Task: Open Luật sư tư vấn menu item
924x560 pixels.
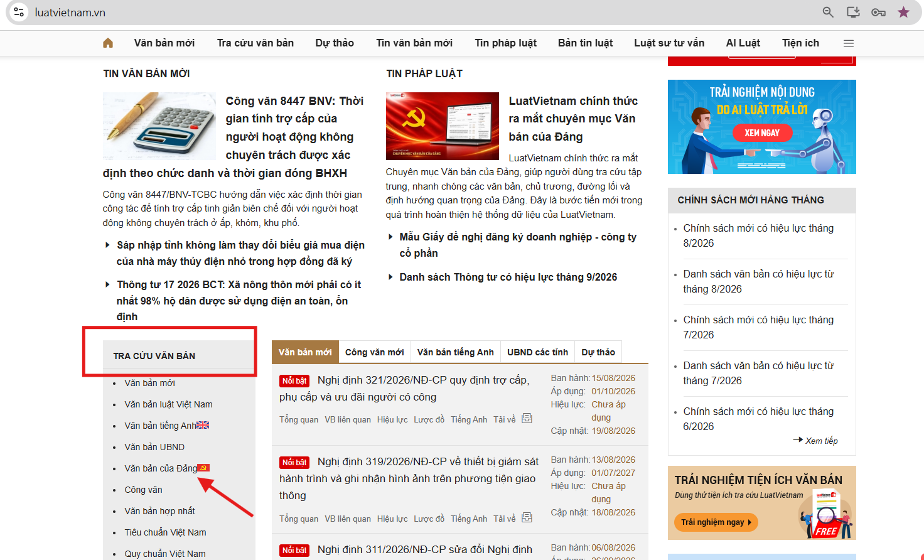Action: coord(669,43)
